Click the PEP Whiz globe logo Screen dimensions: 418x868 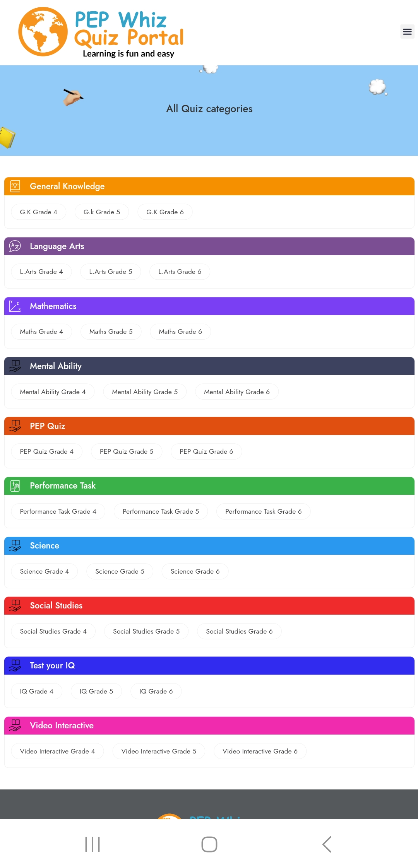(x=43, y=32)
